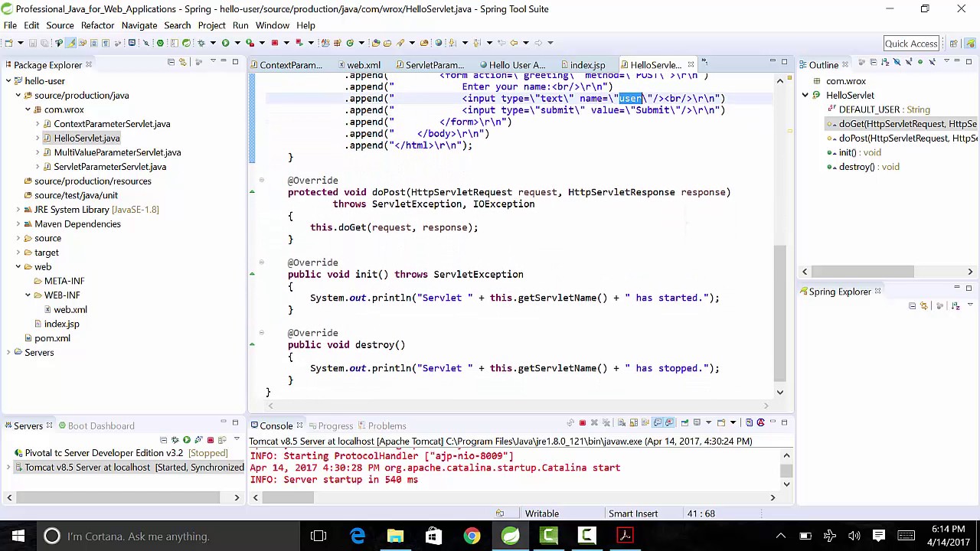Toggle Pin Console icon
The image size is (980, 551).
click(684, 422)
